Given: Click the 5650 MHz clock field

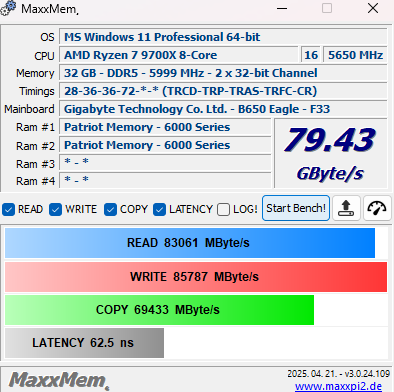Looking at the screenshot, I should (x=355, y=55).
